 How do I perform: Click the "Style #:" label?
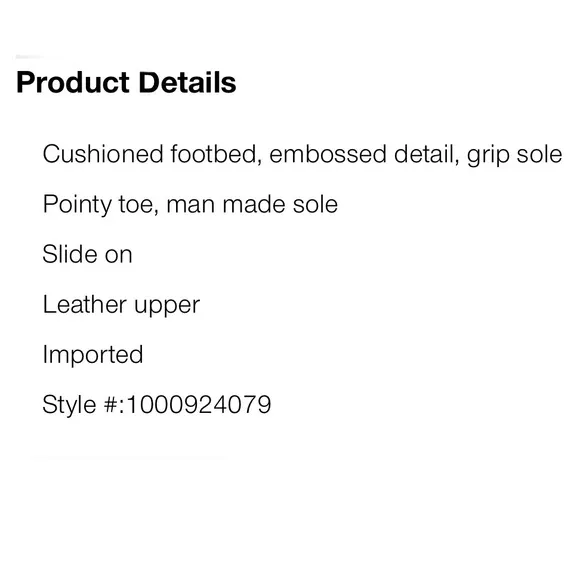tap(84, 405)
